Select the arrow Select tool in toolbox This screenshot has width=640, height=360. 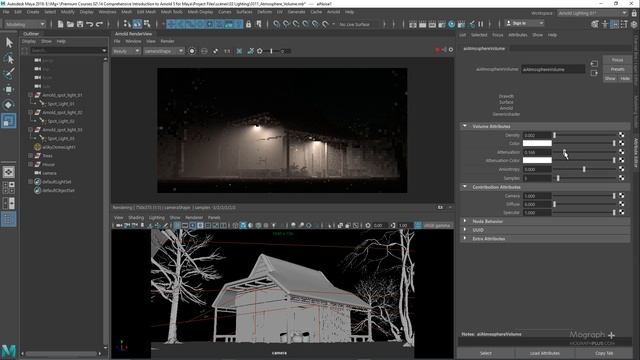coord(9,43)
